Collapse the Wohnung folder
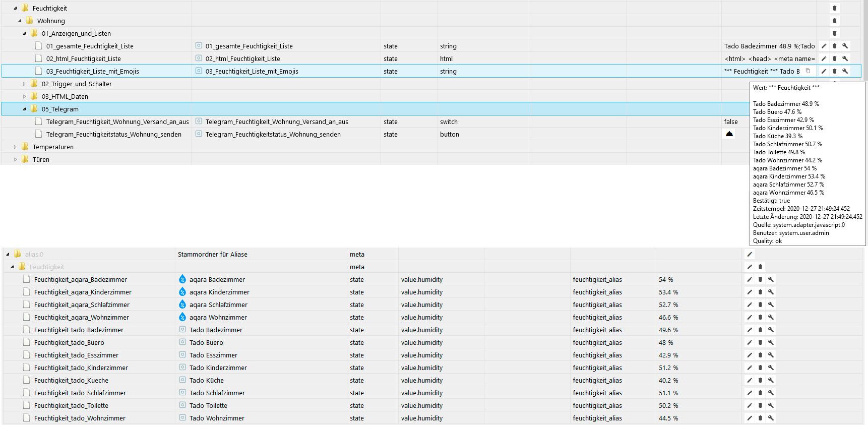 20,21
